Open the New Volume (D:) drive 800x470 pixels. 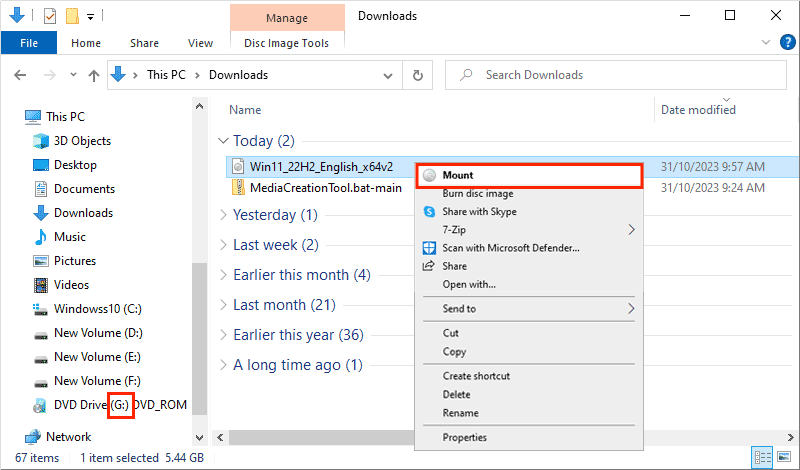(88, 333)
